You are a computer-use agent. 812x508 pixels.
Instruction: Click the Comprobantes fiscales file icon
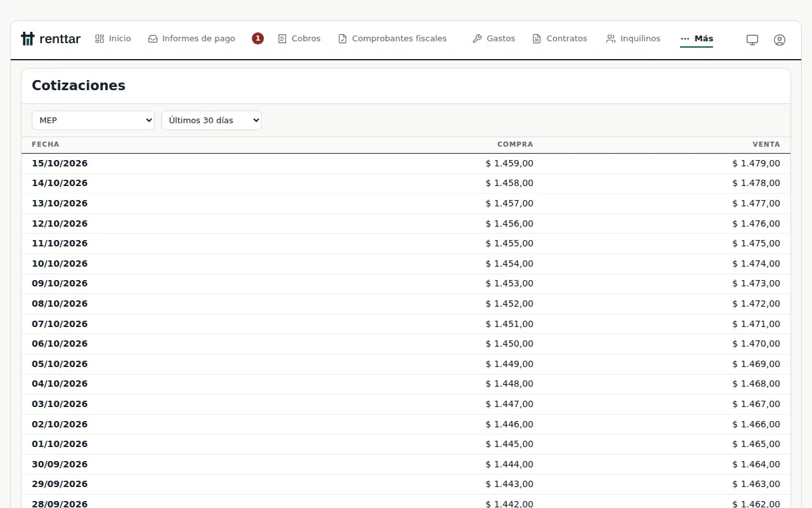tap(343, 39)
